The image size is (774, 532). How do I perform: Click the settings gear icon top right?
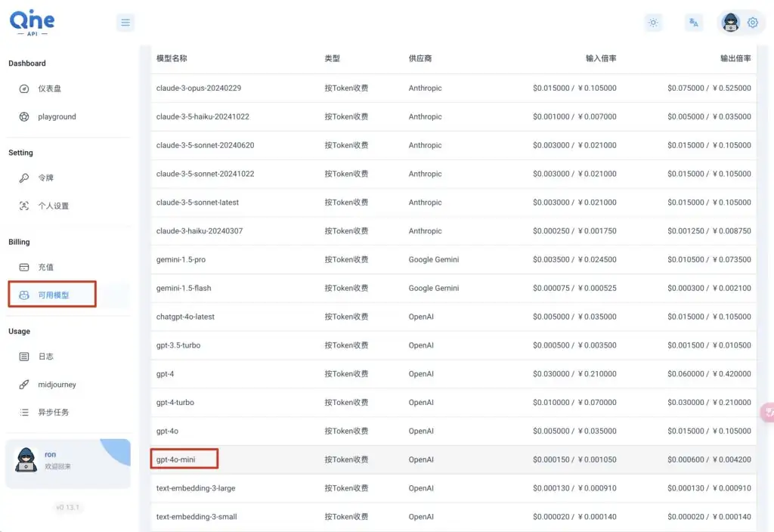pos(753,23)
